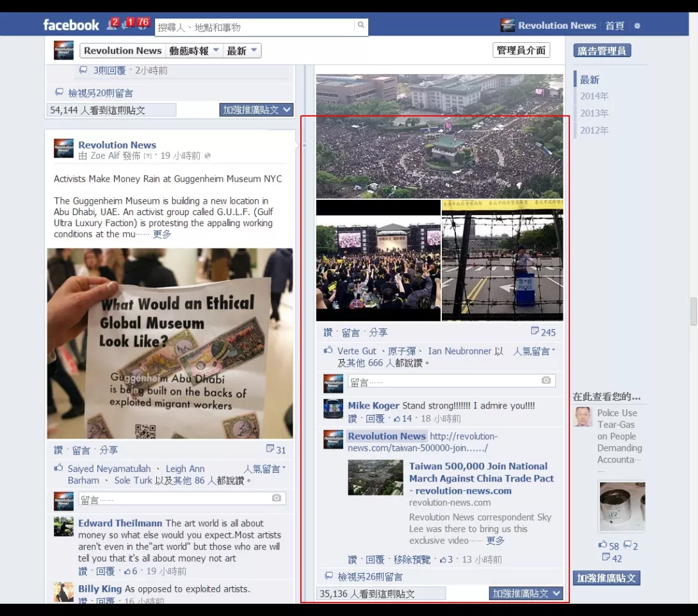Open the 廣告管理員 button
Screen dimensions: 698x616
[x=602, y=51]
